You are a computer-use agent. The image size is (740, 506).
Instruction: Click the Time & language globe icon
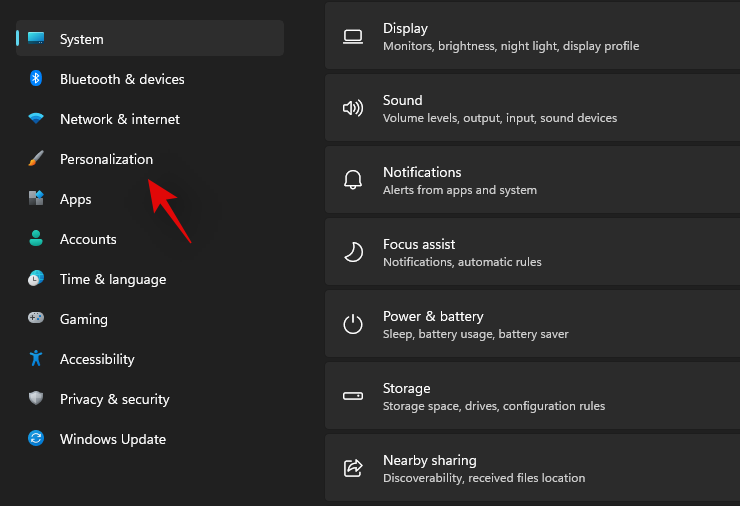tap(36, 279)
